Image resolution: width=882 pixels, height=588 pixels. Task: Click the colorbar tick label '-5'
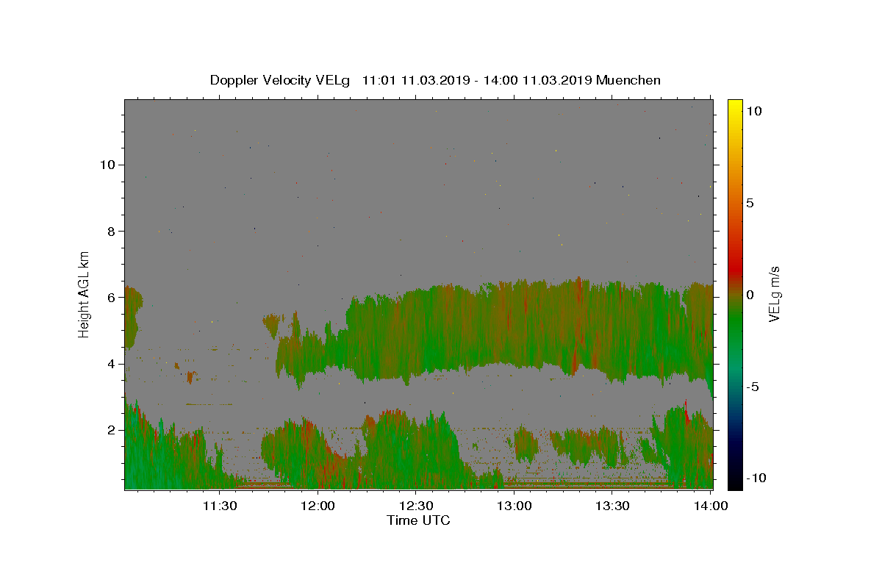752,387
